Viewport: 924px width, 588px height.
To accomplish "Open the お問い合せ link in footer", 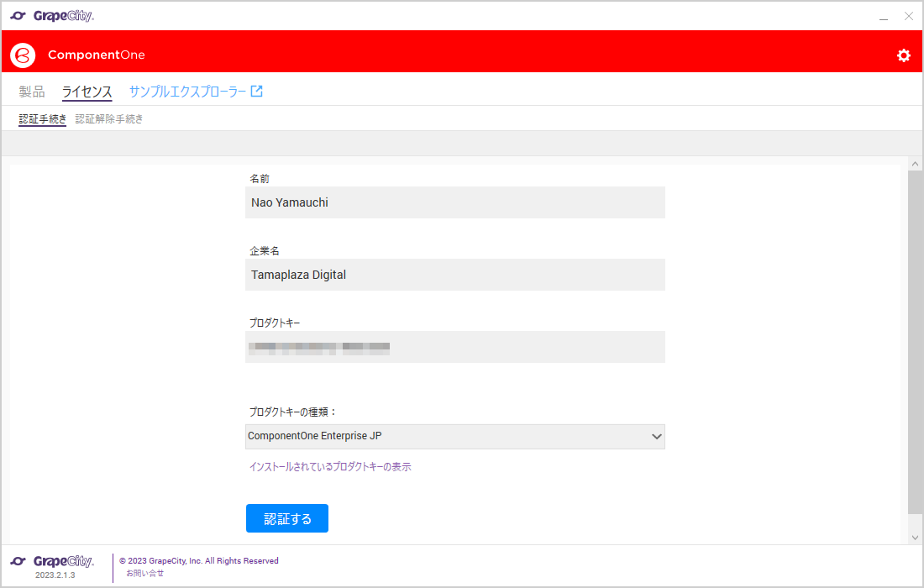I will coord(145,573).
